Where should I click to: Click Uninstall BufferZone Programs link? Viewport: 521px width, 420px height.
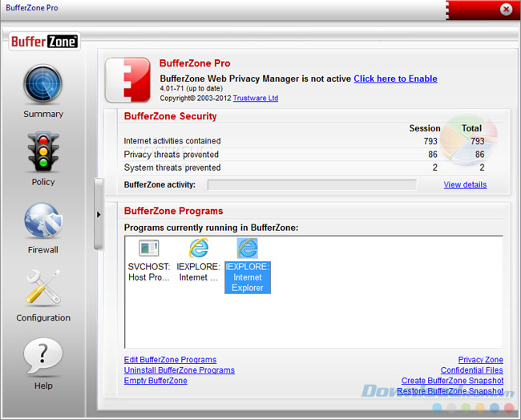point(180,370)
